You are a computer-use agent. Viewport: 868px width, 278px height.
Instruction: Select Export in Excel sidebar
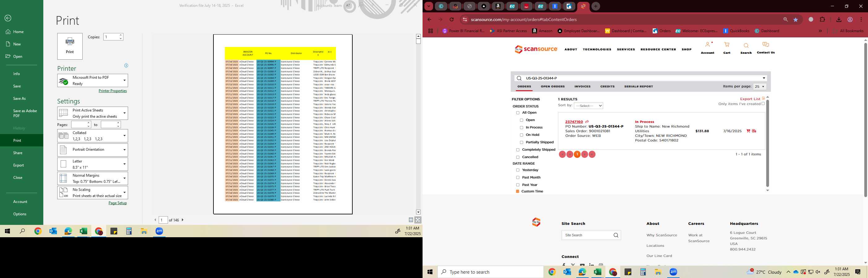pos(19,165)
